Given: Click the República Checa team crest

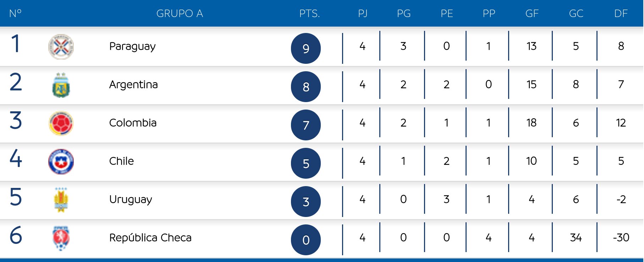Looking at the screenshot, I should (61, 238).
